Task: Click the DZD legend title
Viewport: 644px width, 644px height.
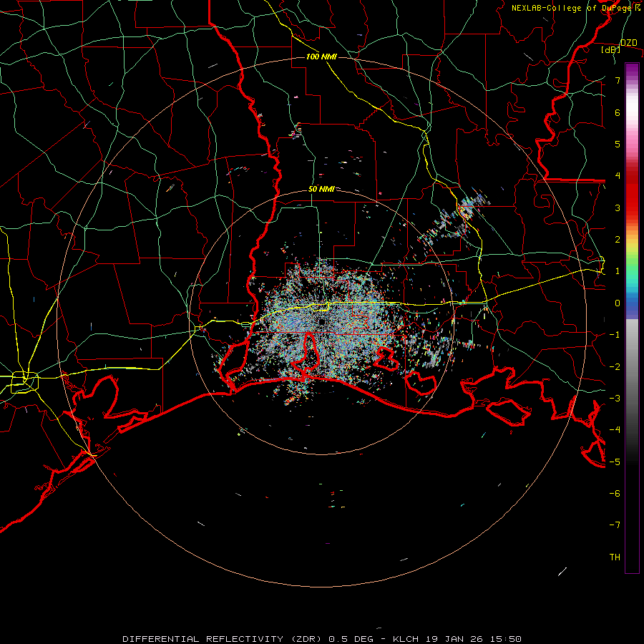Action: [x=629, y=43]
